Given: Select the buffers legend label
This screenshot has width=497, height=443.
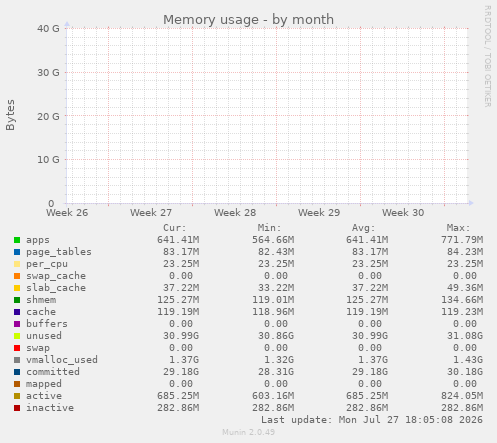Looking at the screenshot, I should [47, 324].
